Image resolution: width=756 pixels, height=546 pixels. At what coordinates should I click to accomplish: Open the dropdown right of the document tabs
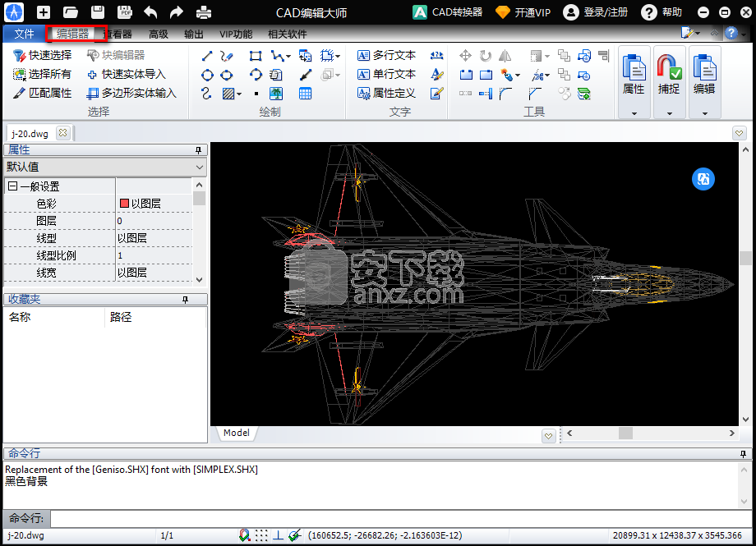[x=739, y=133]
